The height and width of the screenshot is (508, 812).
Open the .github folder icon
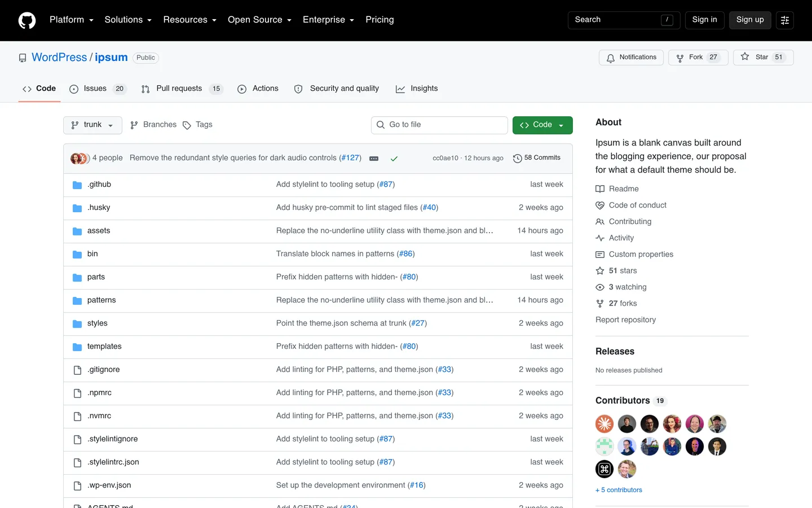[x=77, y=185]
